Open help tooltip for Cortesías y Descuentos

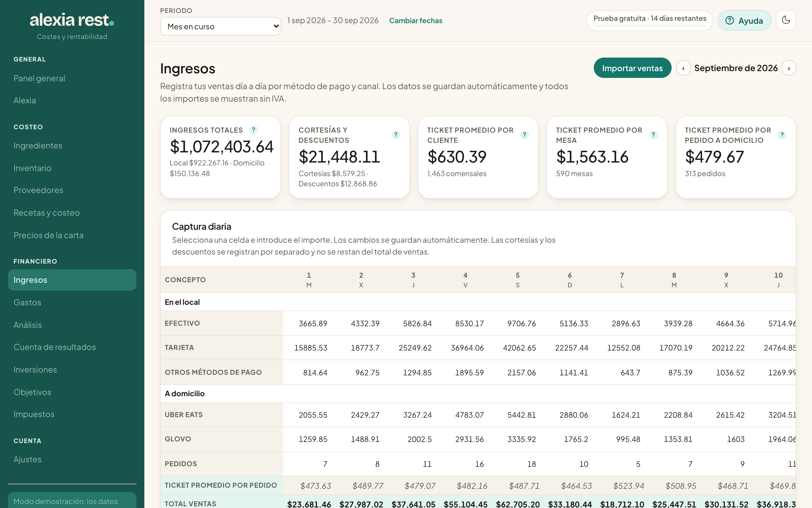coord(396,135)
